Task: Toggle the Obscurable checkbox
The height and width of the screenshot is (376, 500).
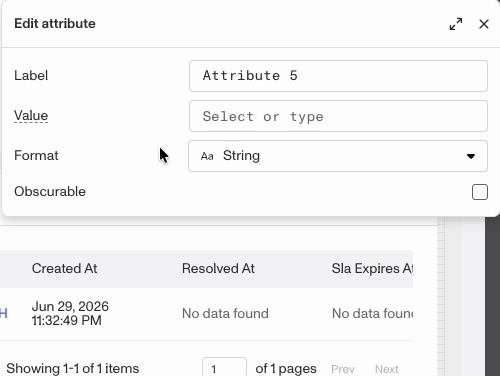Action: (480, 192)
